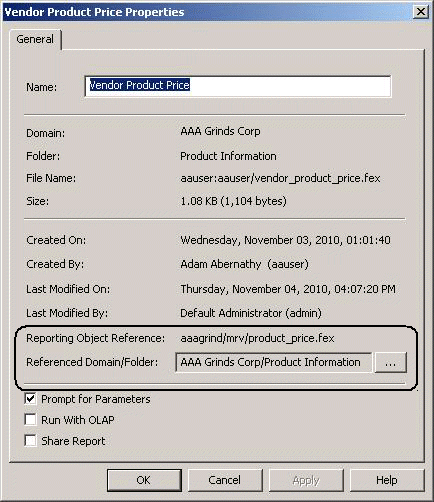Click the Run With OLAP label
Image resolution: width=434 pixels, height=502 pixels.
pos(78,420)
